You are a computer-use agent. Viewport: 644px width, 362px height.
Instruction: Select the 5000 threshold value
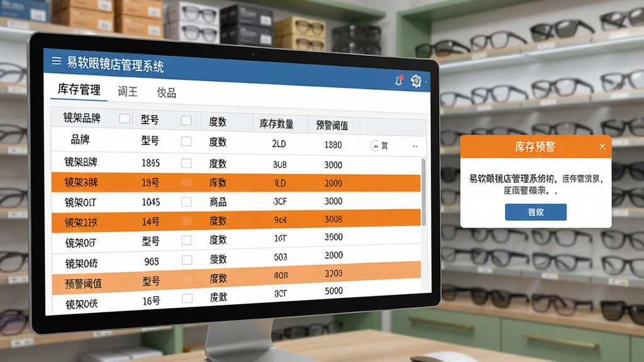tap(333, 291)
